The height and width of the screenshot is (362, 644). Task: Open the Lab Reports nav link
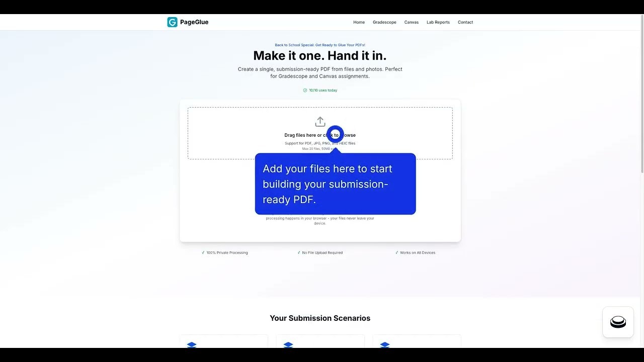438,22
